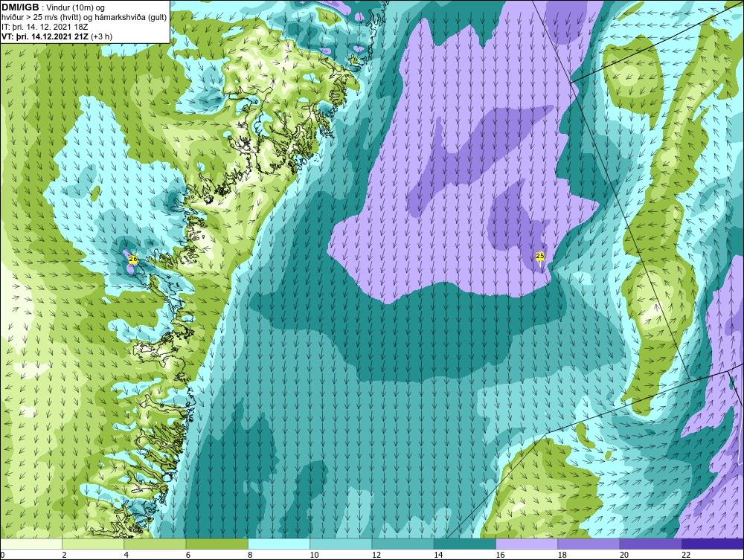Click the '16' scale label

[x=500, y=556]
